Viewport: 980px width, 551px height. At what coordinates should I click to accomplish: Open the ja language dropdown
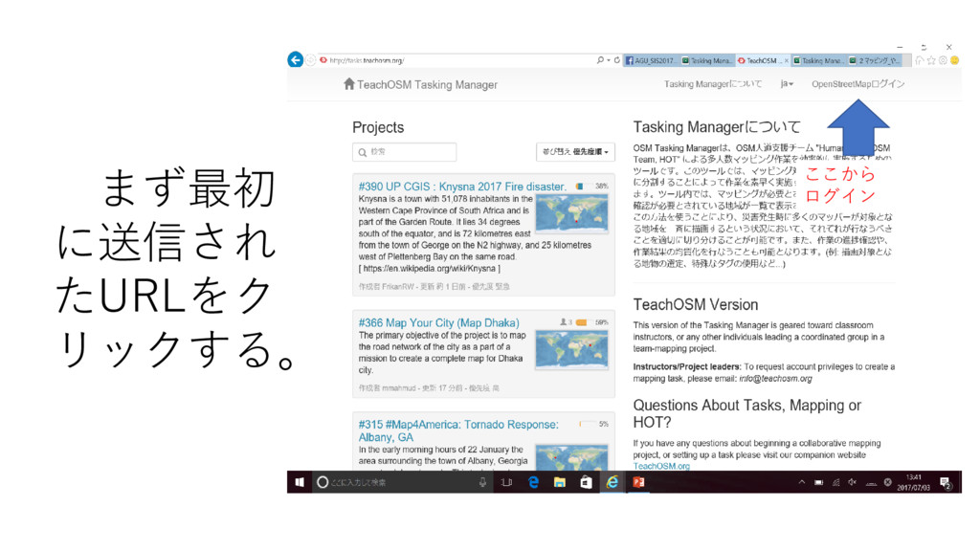[x=787, y=84]
